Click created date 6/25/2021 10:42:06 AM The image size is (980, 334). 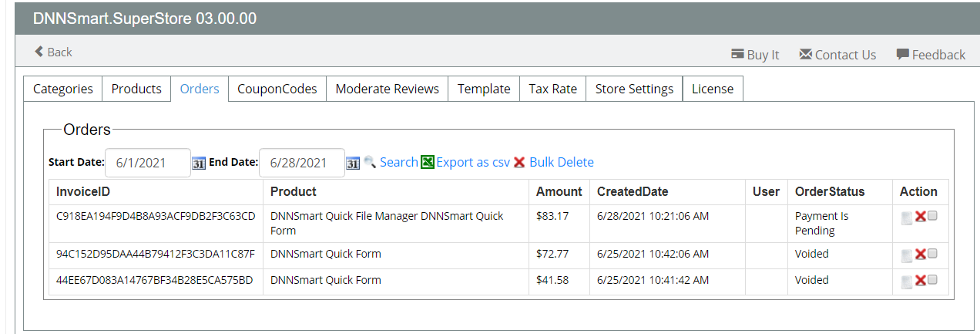653,253
